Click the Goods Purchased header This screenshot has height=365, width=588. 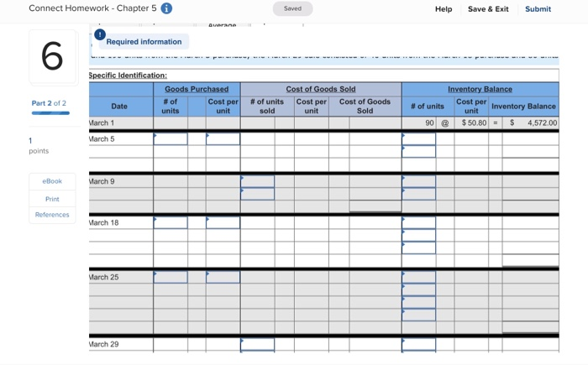coord(197,89)
